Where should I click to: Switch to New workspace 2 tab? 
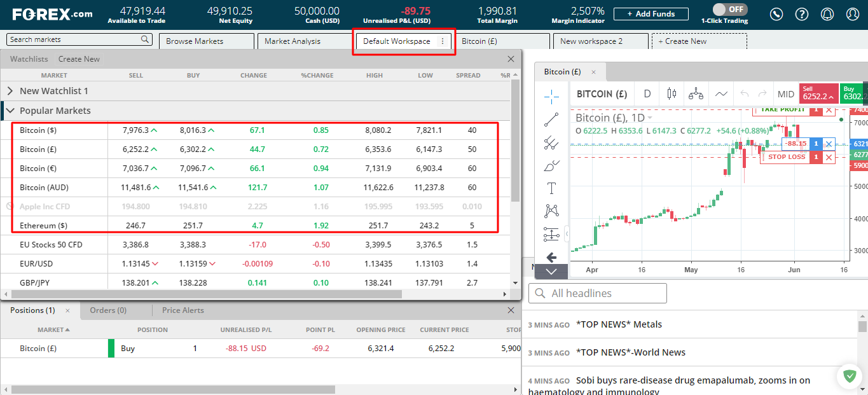coord(601,41)
